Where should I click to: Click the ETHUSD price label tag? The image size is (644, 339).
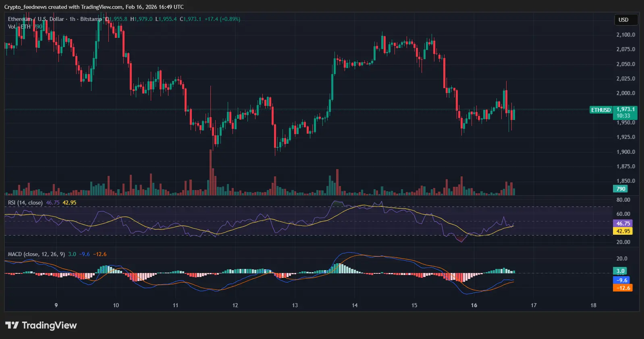(x=601, y=110)
